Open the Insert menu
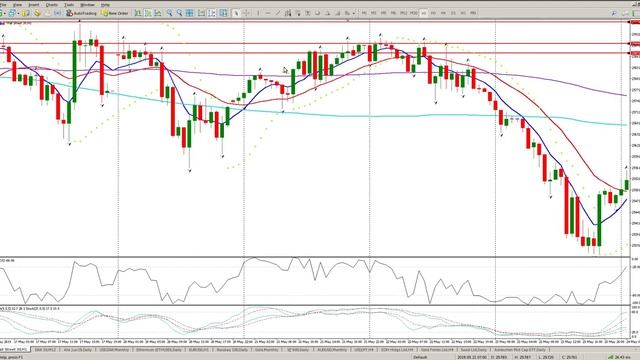640x360 pixels. coord(34,5)
